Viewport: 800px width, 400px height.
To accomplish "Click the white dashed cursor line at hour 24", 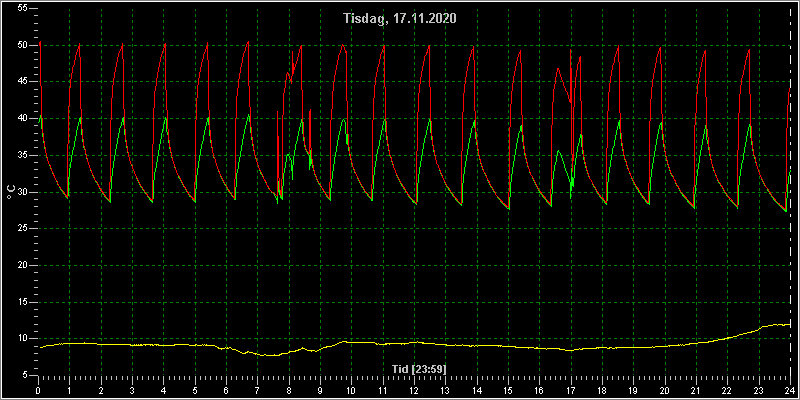I will [790, 194].
